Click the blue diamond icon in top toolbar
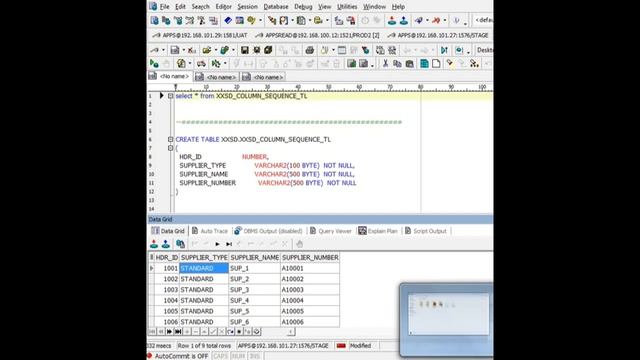Viewport: 640px width, 360px height. pos(228,20)
